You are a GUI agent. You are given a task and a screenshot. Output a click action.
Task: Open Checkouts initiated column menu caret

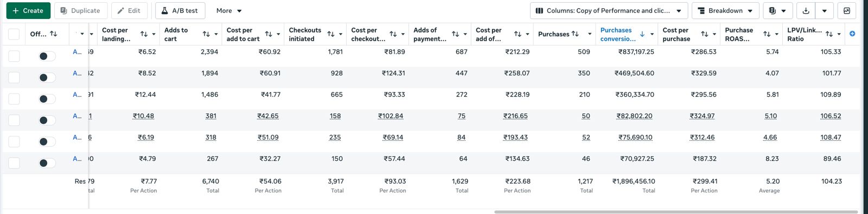[341, 34]
